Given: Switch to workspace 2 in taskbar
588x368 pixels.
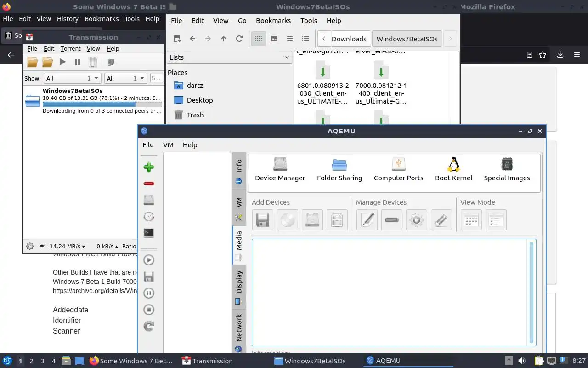Looking at the screenshot, I should (x=31, y=361).
